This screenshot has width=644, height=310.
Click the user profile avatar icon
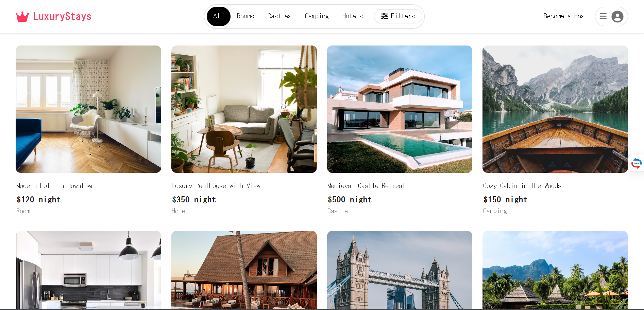pyautogui.click(x=617, y=16)
